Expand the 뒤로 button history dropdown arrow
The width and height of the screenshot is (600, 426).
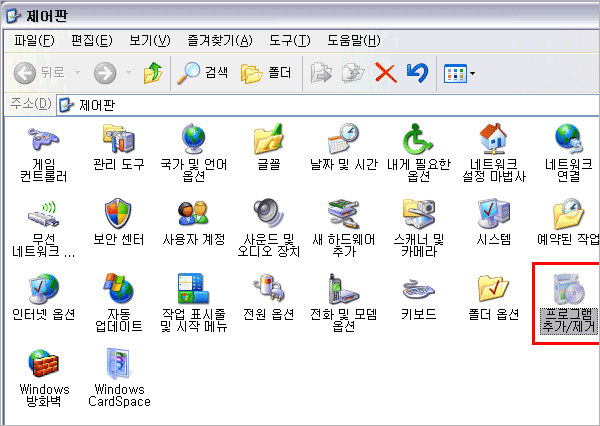coord(77,73)
